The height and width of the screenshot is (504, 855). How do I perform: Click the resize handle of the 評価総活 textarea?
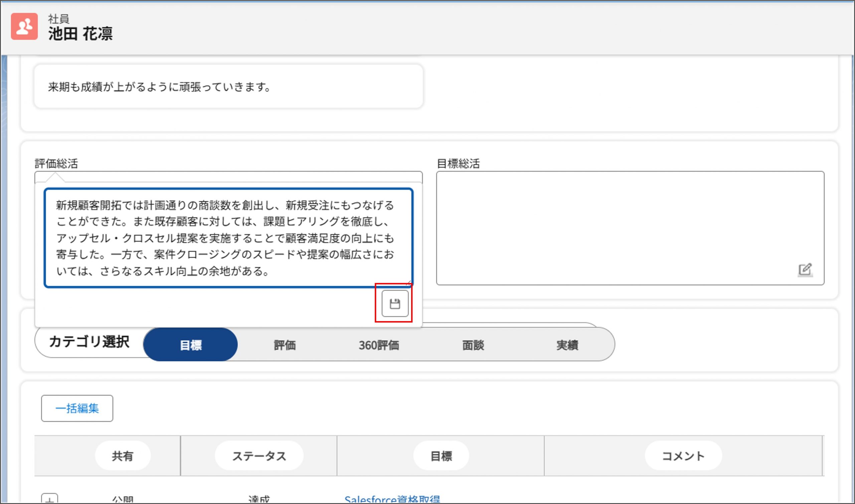409,283
